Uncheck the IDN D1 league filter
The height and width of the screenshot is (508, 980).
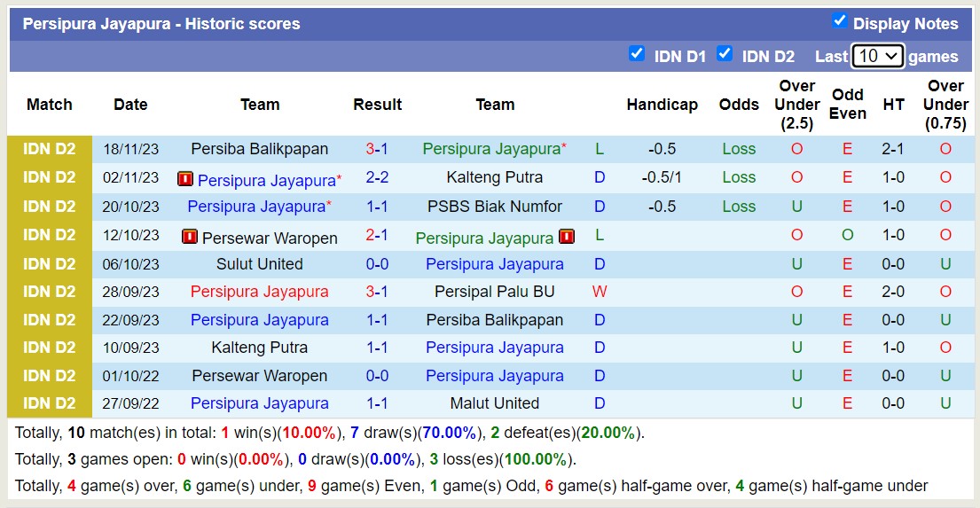click(636, 54)
